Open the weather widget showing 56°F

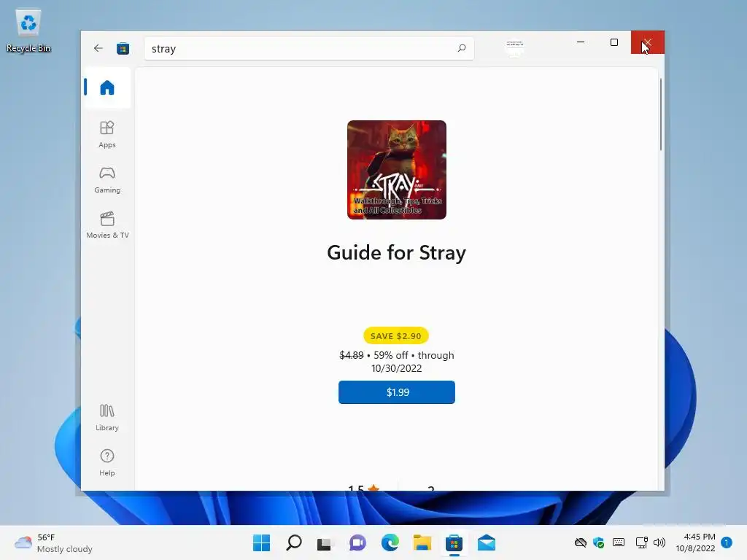pos(53,542)
